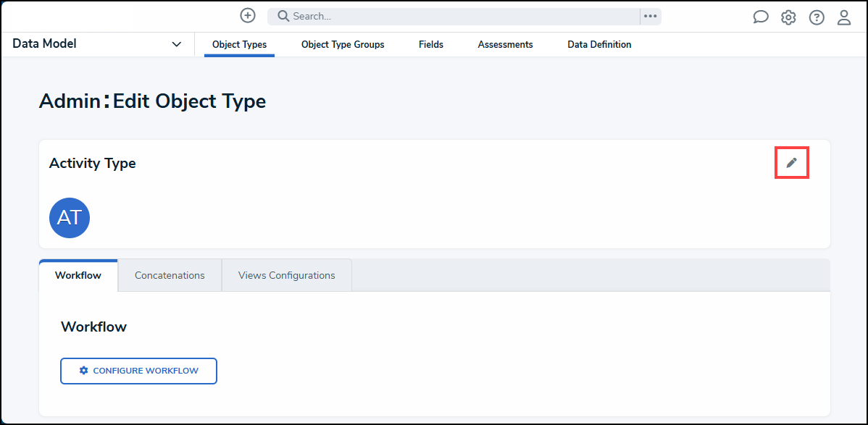Click the search magnifier icon
This screenshot has width=868, height=425.
click(x=283, y=15)
